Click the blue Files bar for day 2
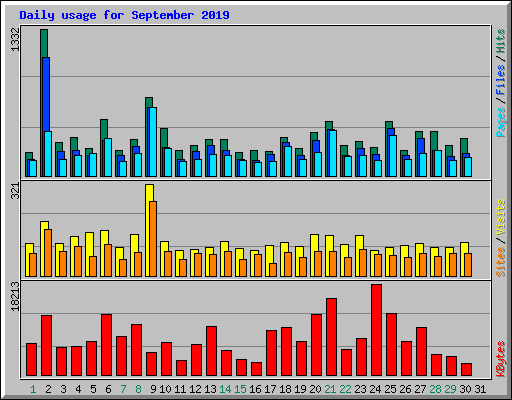Viewport: 512px width, 400px height. point(46,94)
